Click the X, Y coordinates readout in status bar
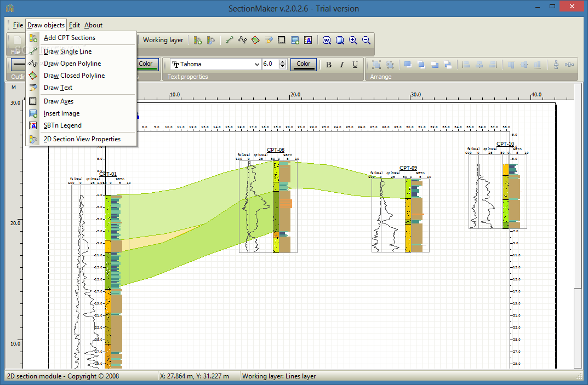 (194, 376)
